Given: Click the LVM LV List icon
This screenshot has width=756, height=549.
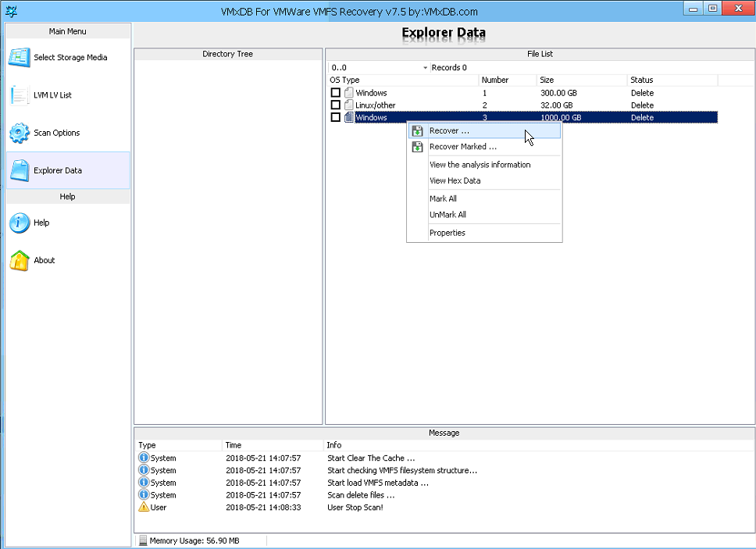Looking at the screenshot, I should 20,95.
